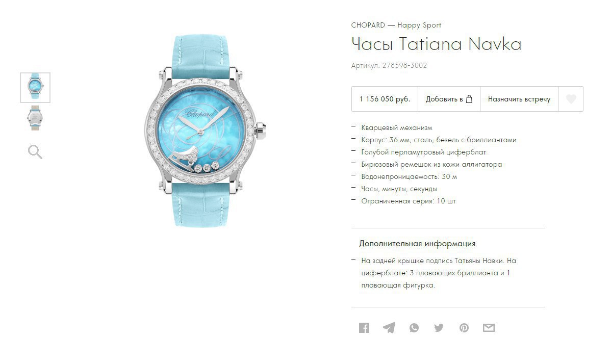Click the 1 156 050 руб. price cell
This screenshot has width=611, height=364.
(385, 99)
